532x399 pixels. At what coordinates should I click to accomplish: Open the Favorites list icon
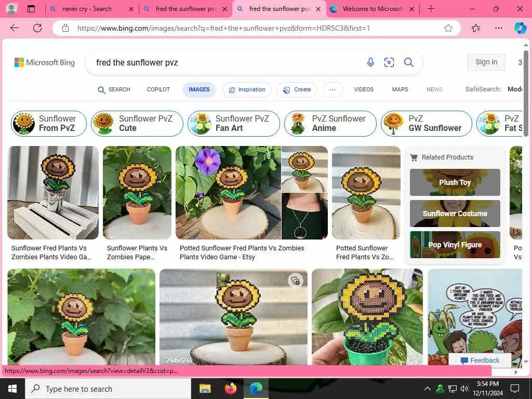[476, 28]
